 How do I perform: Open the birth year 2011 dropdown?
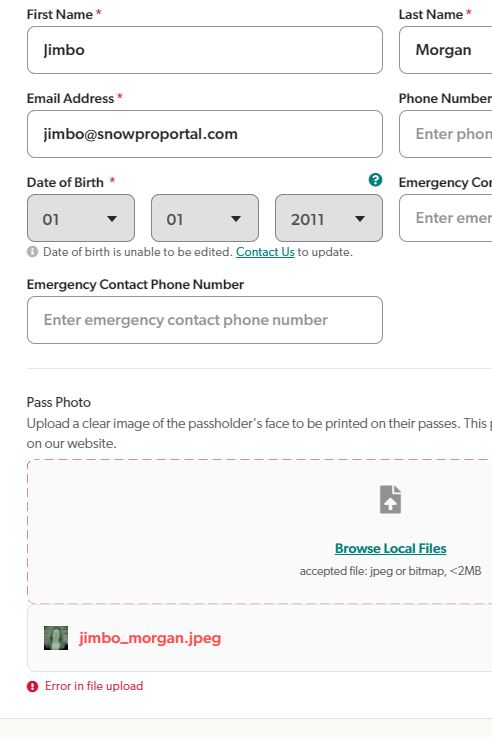pyautogui.click(x=329, y=218)
